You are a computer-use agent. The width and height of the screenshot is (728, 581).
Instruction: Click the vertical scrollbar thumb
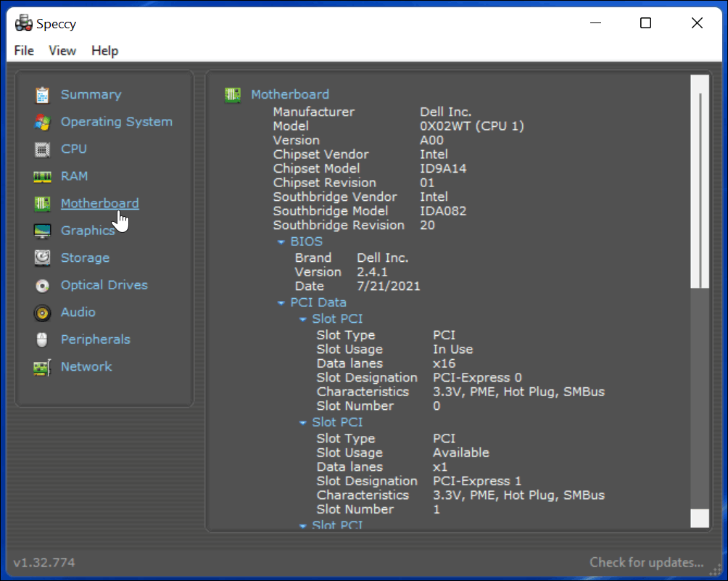pos(700,182)
